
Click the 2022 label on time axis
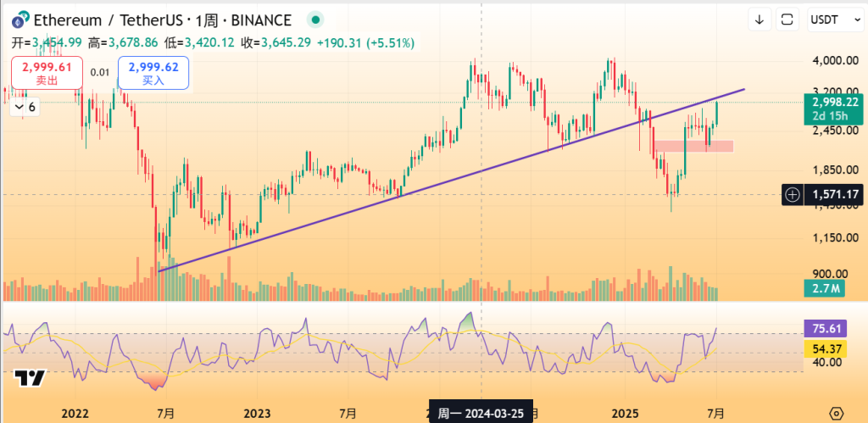coord(75,414)
